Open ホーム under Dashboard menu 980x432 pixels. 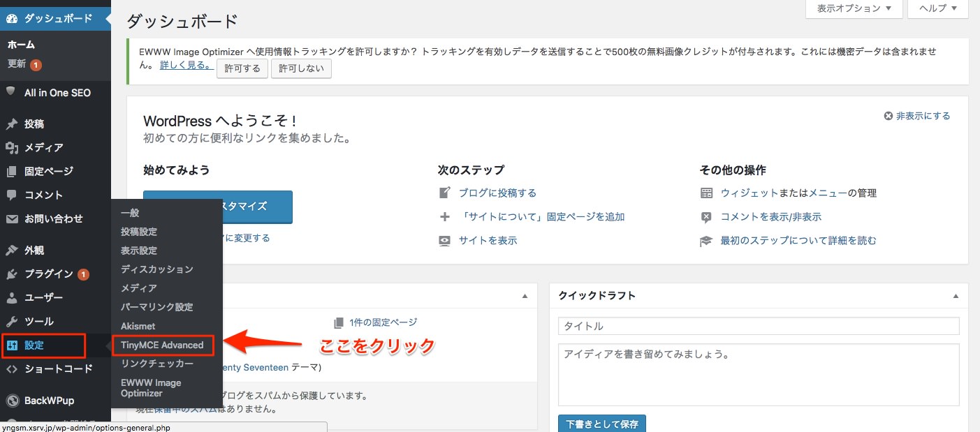click(21, 45)
